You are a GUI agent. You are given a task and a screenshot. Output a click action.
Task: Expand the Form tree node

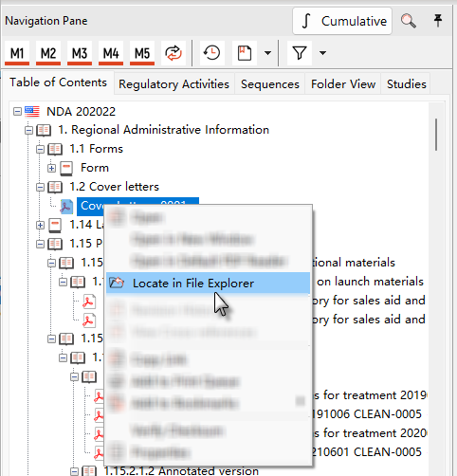point(51,168)
